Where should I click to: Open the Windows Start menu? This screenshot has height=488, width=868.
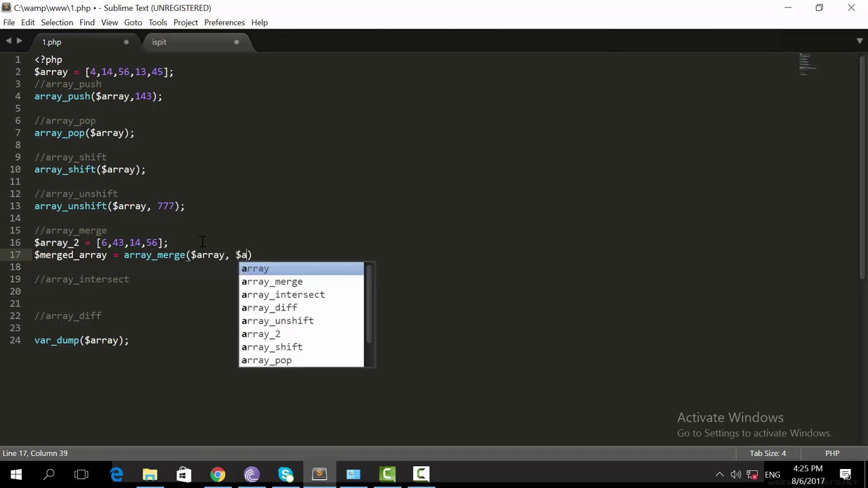coord(16,474)
